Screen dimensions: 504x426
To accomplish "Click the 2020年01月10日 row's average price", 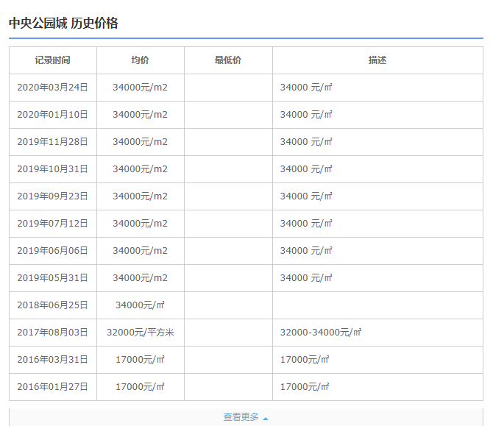I will (x=140, y=115).
